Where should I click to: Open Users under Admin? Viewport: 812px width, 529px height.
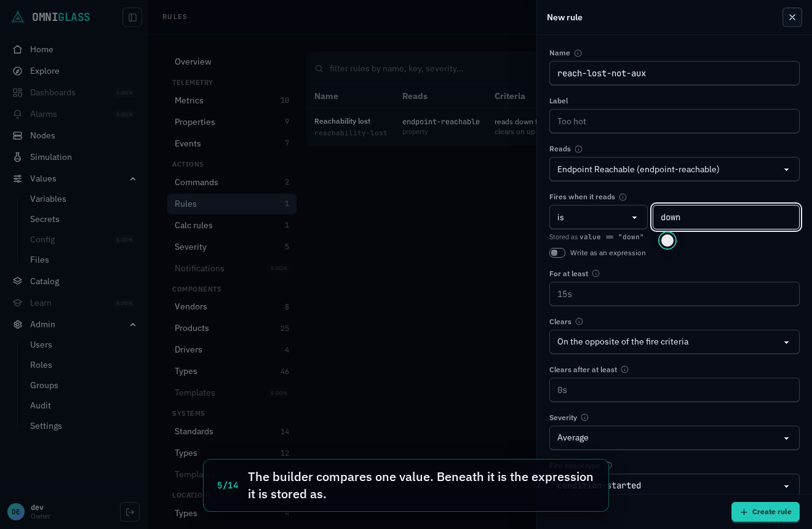tap(41, 344)
